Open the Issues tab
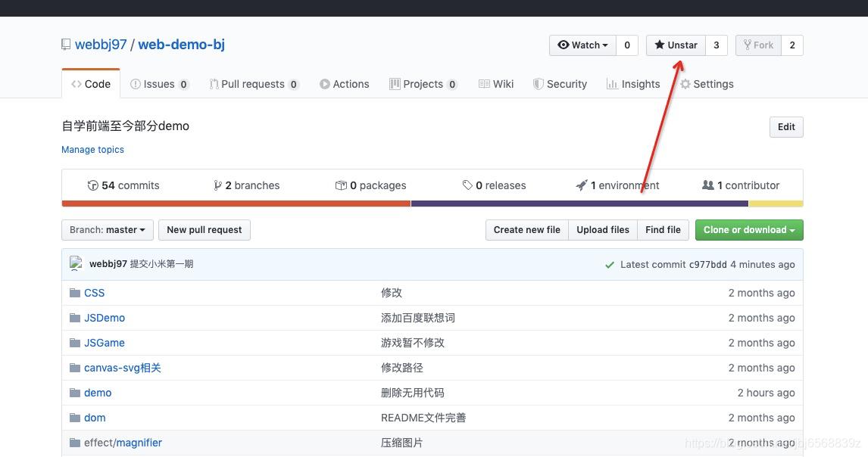Image resolution: width=868 pixels, height=457 pixels. pos(159,84)
